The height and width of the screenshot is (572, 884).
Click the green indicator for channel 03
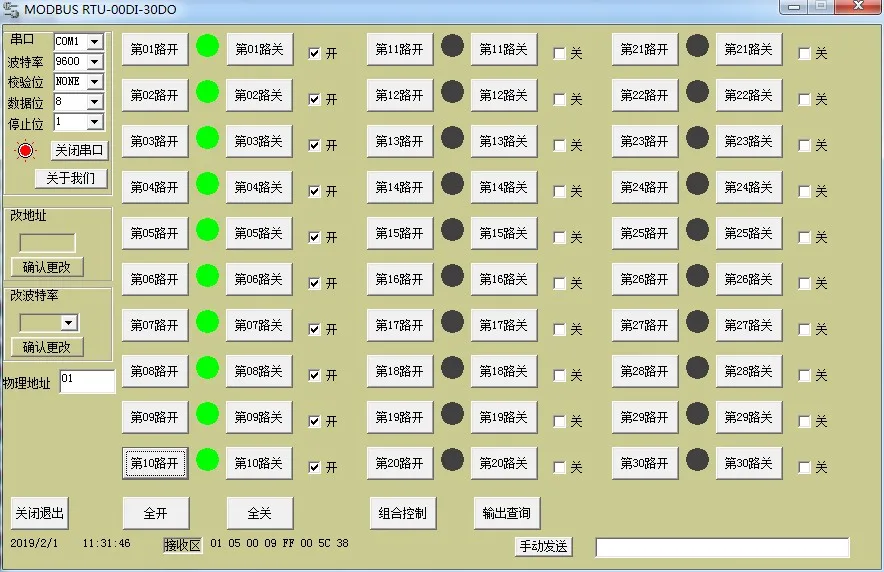tap(207, 138)
